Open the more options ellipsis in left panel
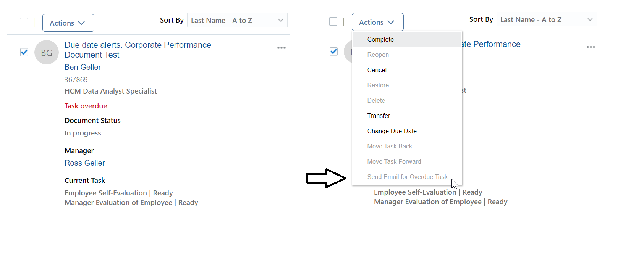Viewport: 644px width, 266px height. pyautogui.click(x=282, y=48)
